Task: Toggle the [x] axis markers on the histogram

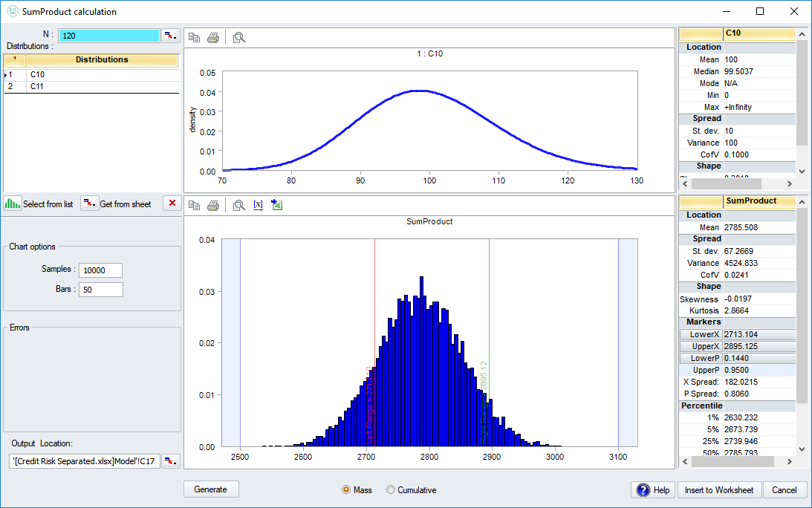Action: point(257,205)
